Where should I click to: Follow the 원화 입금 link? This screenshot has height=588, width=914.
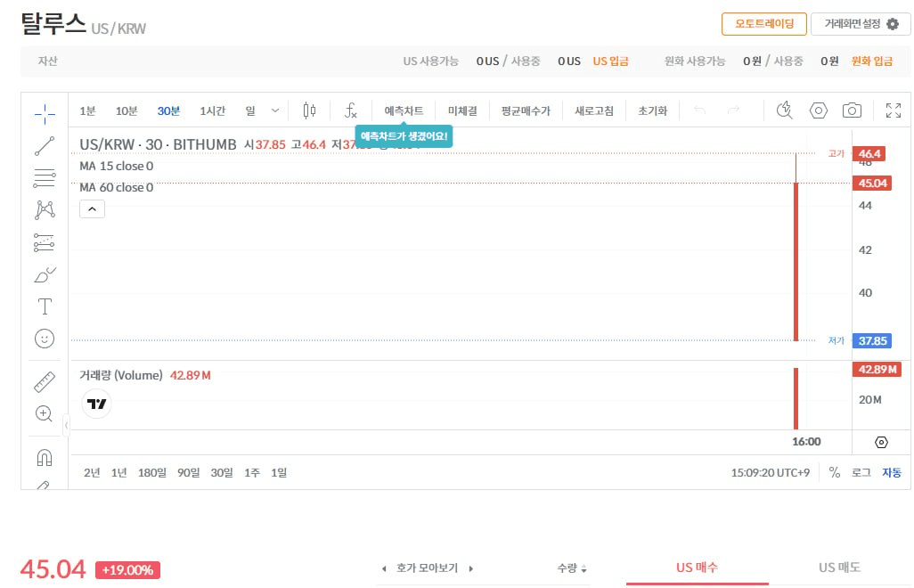pyautogui.click(x=872, y=61)
